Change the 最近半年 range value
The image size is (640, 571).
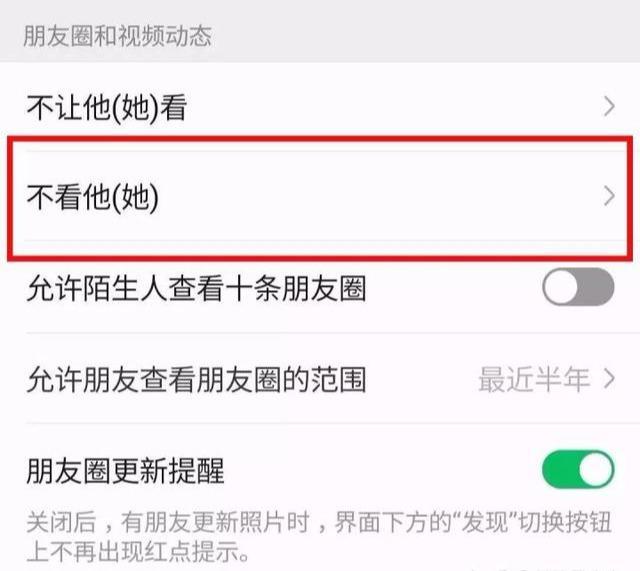coord(533,379)
